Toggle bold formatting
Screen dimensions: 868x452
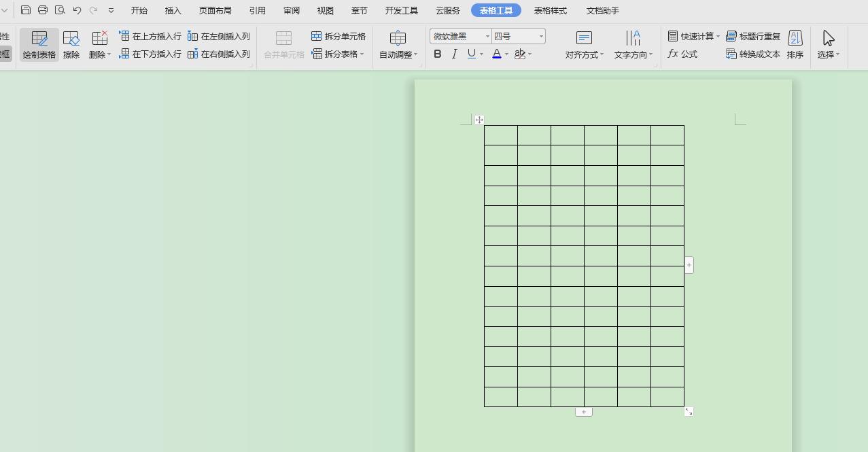click(x=437, y=54)
